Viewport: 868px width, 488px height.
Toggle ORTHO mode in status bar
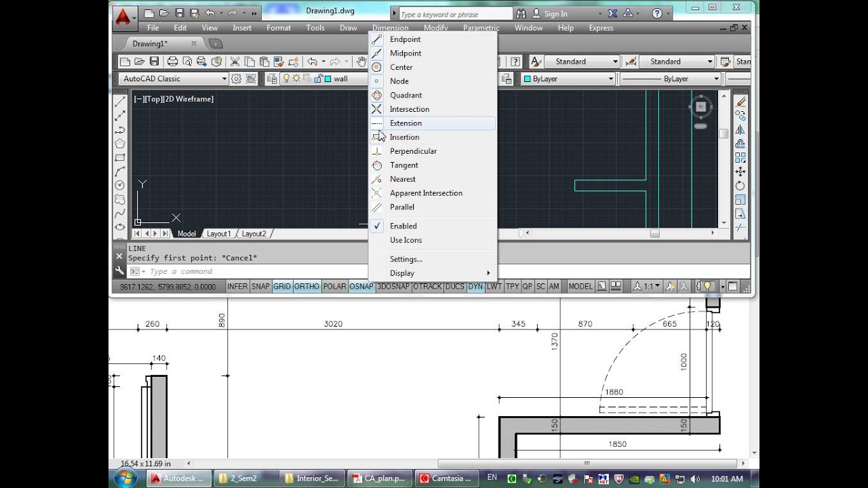click(307, 287)
